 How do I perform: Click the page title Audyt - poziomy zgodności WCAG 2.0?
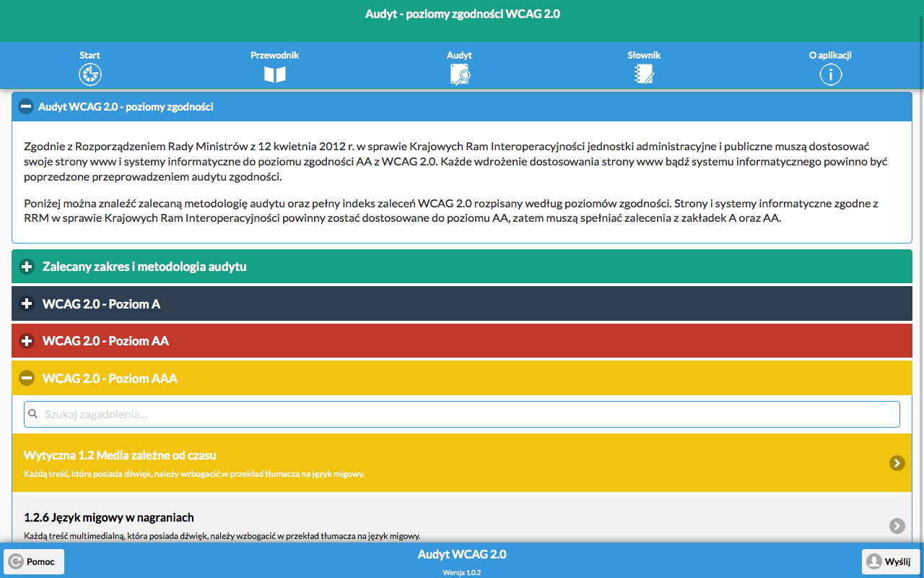point(462,14)
